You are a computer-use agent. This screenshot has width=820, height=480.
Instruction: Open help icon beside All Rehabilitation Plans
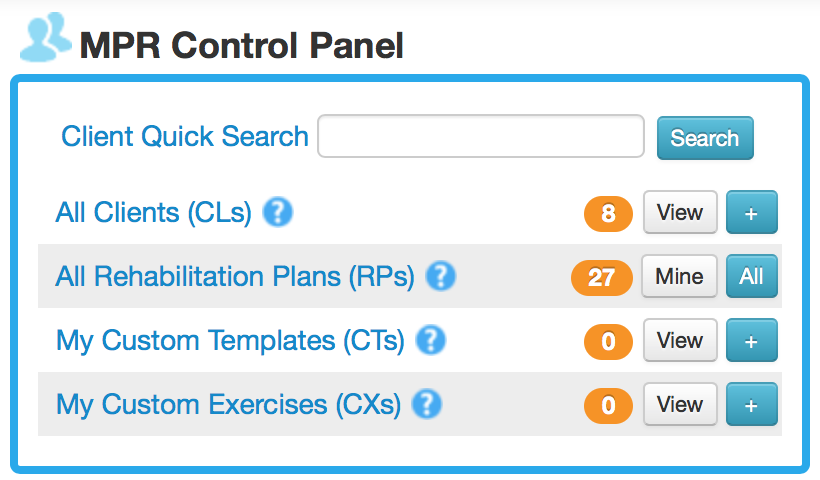pyautogui.click(x=440, y=276)
